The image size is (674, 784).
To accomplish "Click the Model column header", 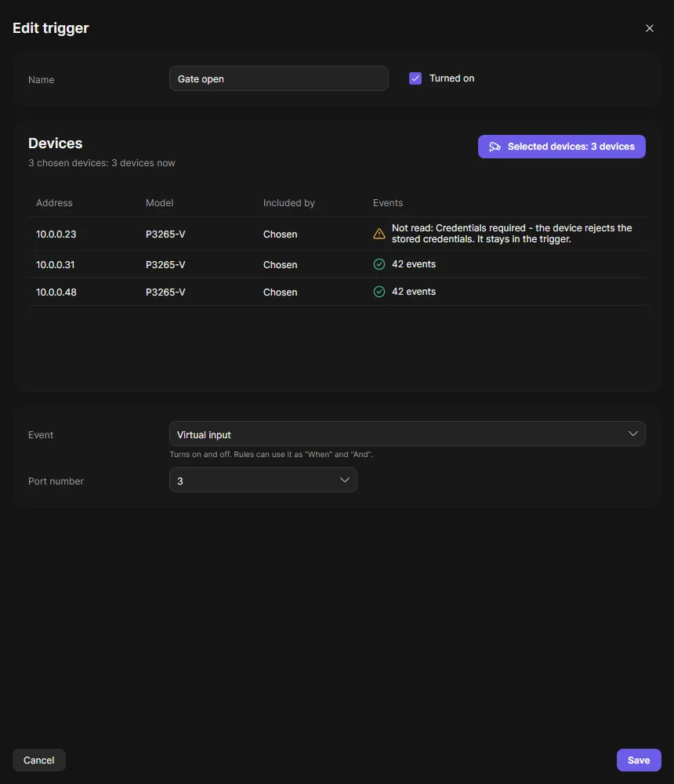I will [x=159, y=203].
